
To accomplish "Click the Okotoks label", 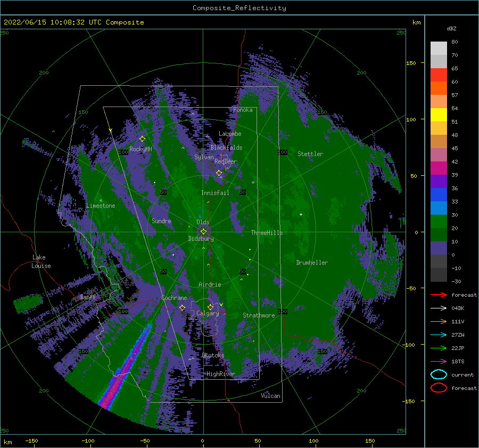I will [213, 355].
